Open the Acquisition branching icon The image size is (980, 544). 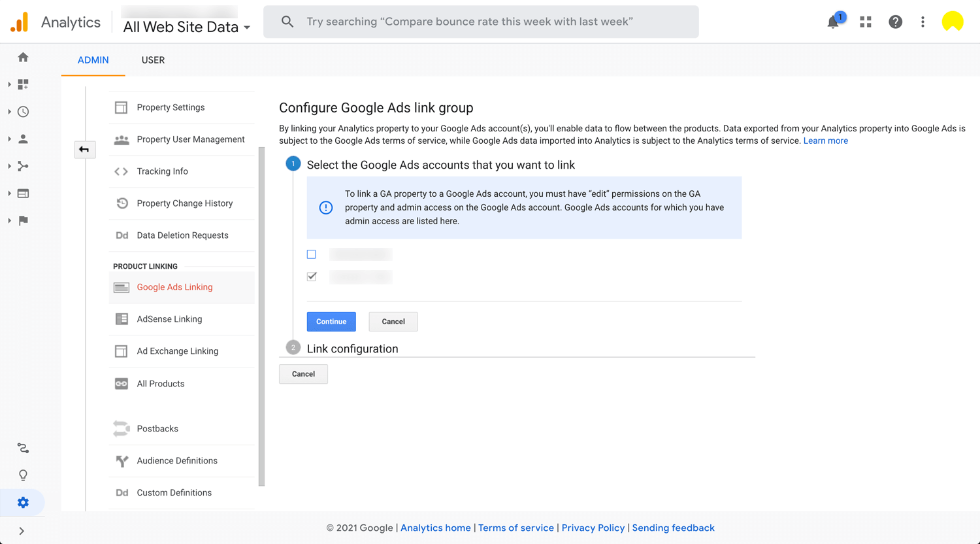coord(23,166)
